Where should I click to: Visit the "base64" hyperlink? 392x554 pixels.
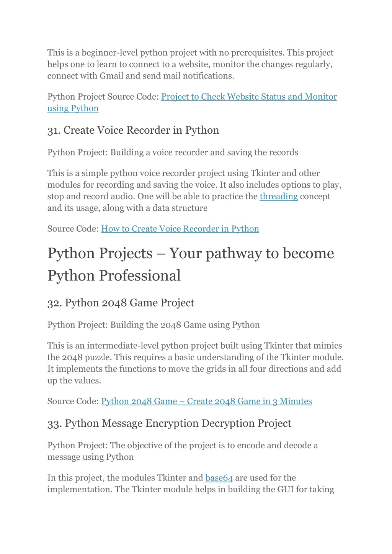tap(219, 478)
